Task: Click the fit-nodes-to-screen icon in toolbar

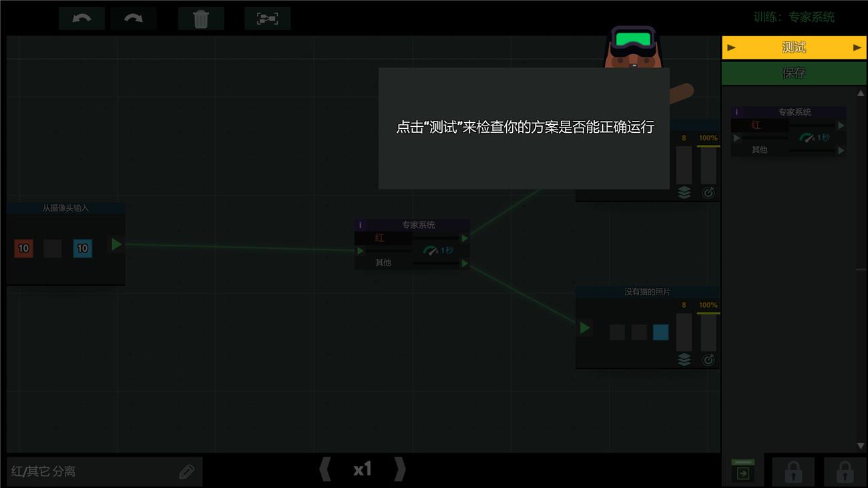Action: (267, 19)
